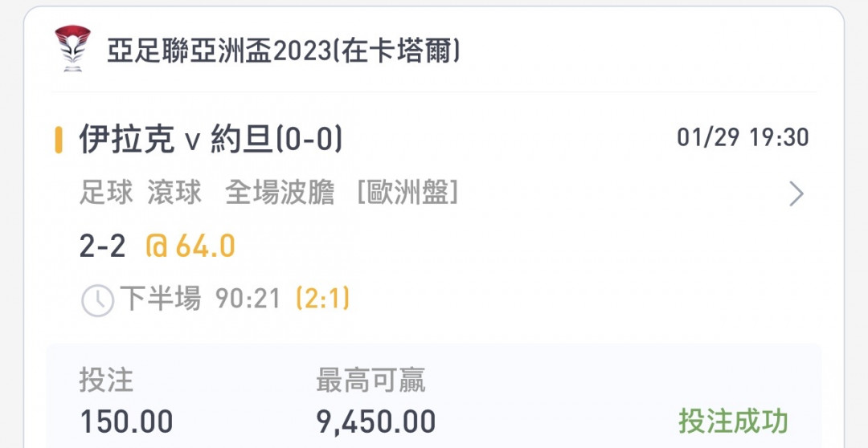Image resolution: width=868 pixels, height=448 pixels.
Task: Select the 伊拉克 v 約旦 match title
Action: click(211, 138)
